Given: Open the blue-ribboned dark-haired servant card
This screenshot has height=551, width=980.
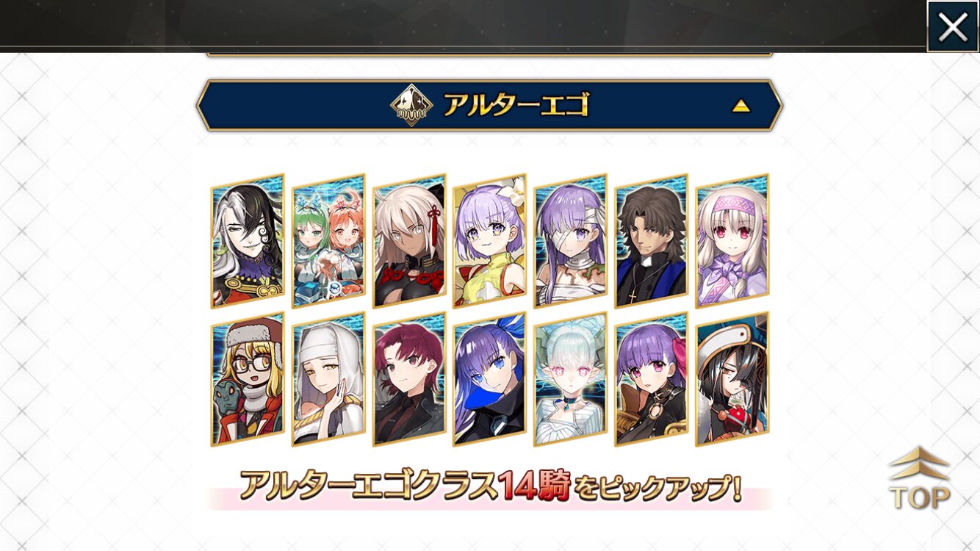Looking at the screenshot, I should pos(490,380).
